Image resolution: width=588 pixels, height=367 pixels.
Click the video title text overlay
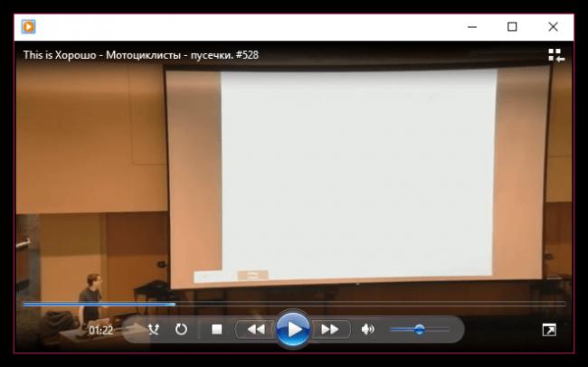(x=141, y=55)
